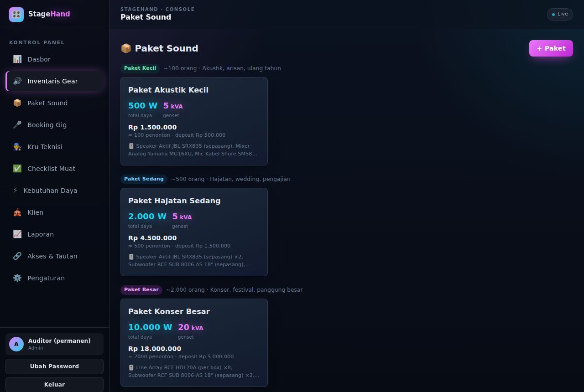Click the Booking Gig microphone icon
This screenshot has height=392, width=584.
[17, 125]
